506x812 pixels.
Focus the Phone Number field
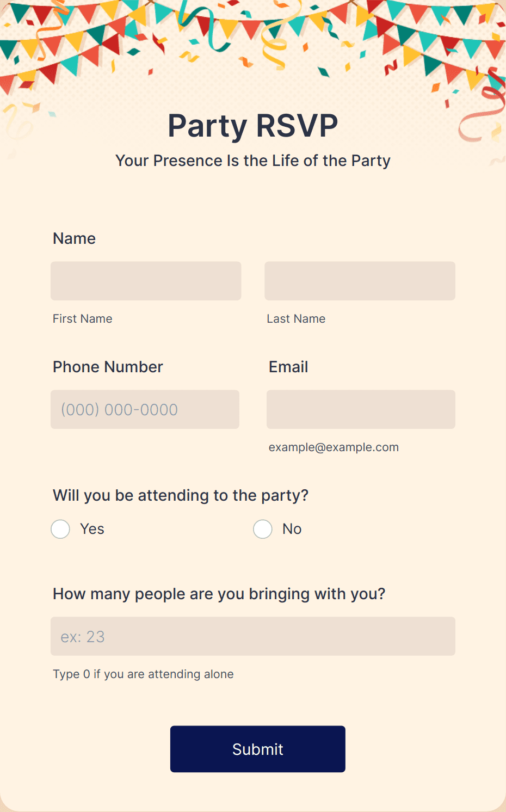[x=145, y=409]
